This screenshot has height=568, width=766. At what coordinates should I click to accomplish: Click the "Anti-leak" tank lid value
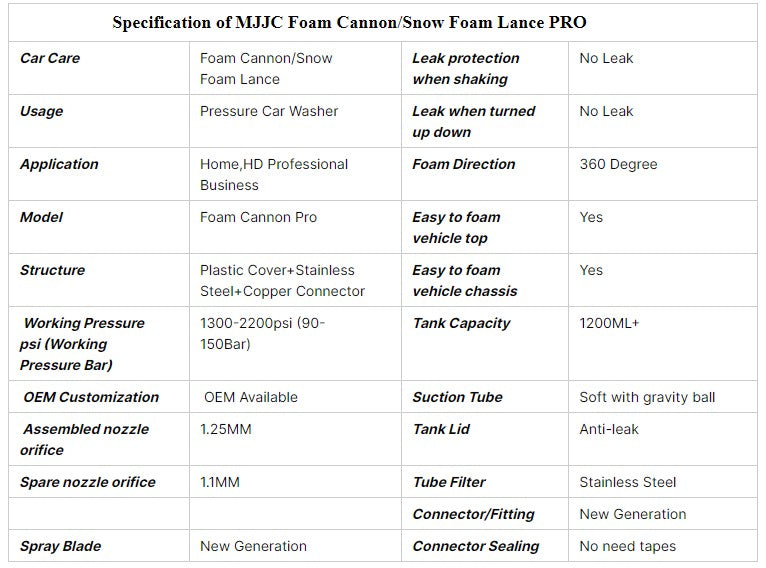(608, 429)
